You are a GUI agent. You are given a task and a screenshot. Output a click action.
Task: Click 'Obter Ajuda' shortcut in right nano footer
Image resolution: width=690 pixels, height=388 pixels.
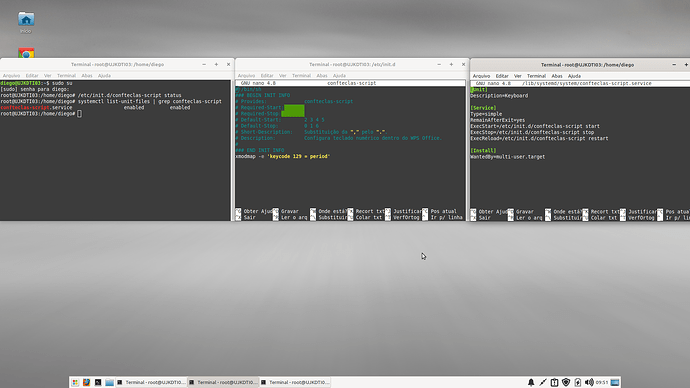pos(488,212)
